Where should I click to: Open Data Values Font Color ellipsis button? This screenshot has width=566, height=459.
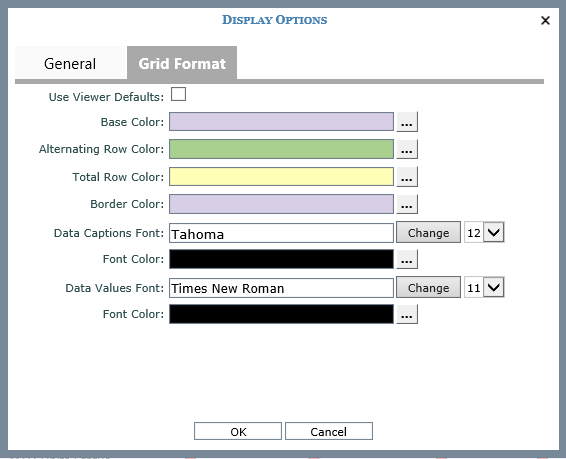[407, 314]
